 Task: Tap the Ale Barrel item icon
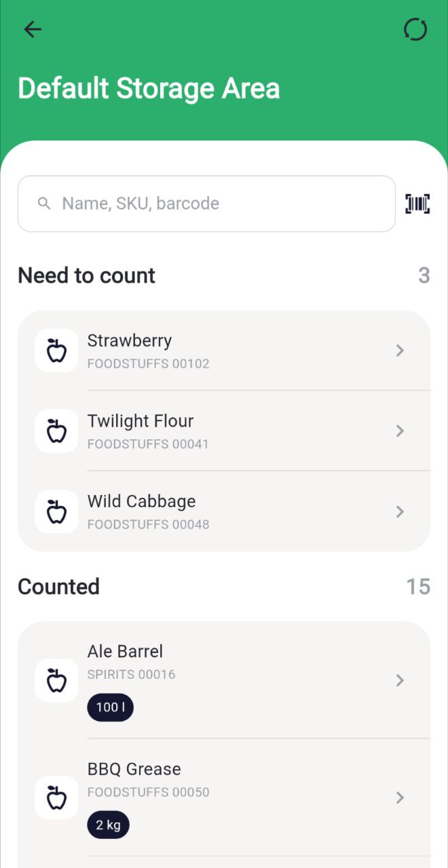tap(56, 680)
